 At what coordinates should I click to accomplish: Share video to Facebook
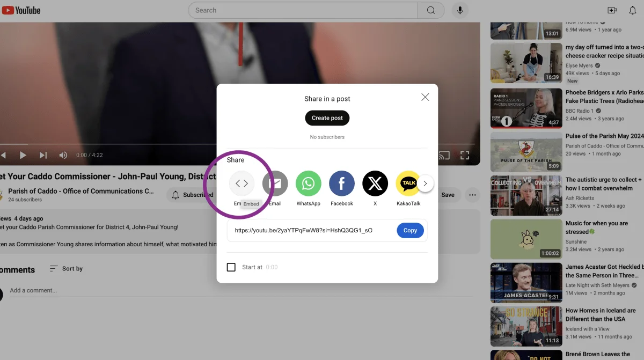point(342,183)
